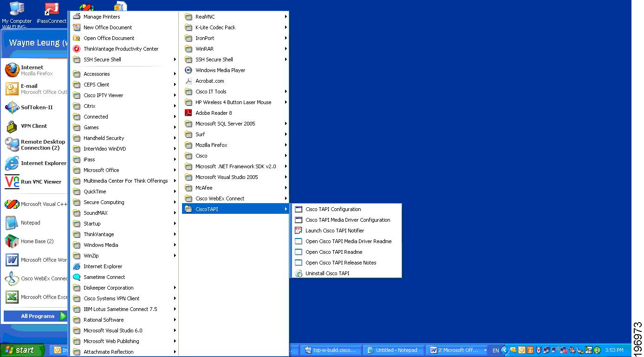Open the SoundMAX program folder
644x357 pixels.
click(x=124, y=213)
